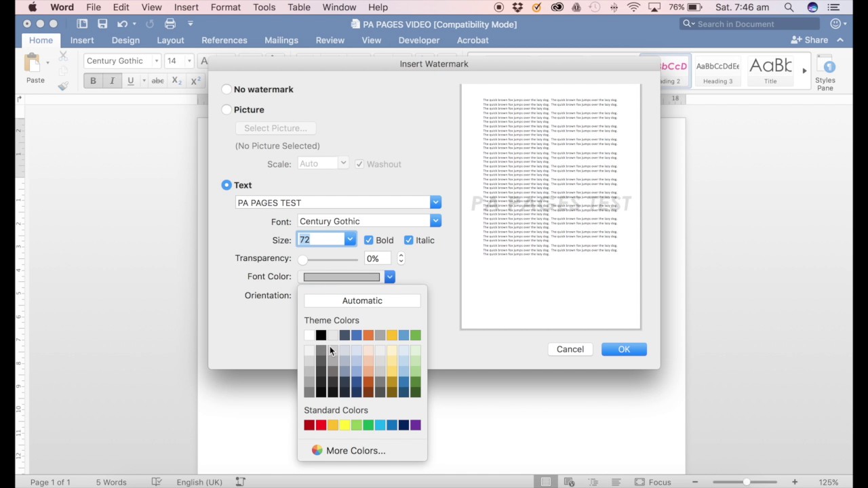Image resolution: width=868 pixels, height=488 pixels.
Task: Click the OK button
Action: (x=624, y=349)
